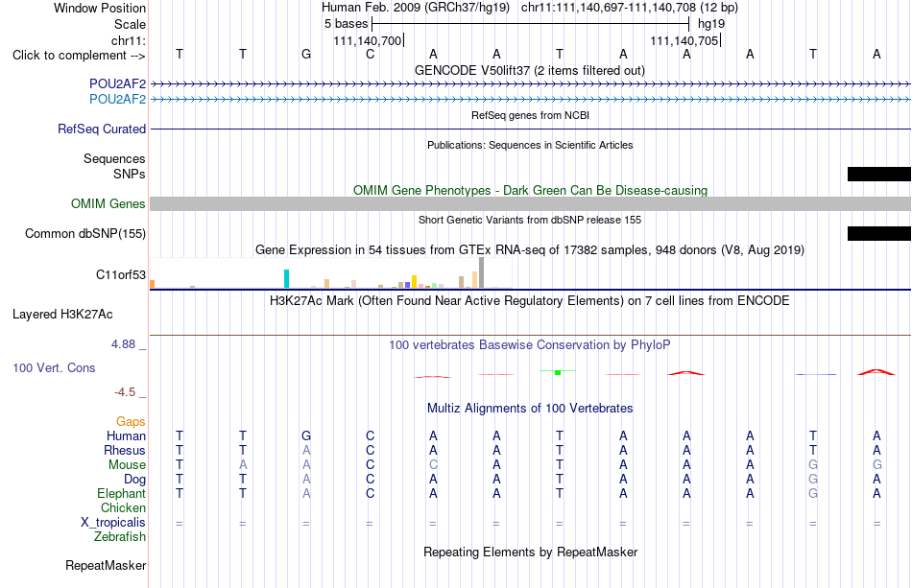
Task: Open the GTEx Gene Expression track title
Action: [x=530, y=250]
